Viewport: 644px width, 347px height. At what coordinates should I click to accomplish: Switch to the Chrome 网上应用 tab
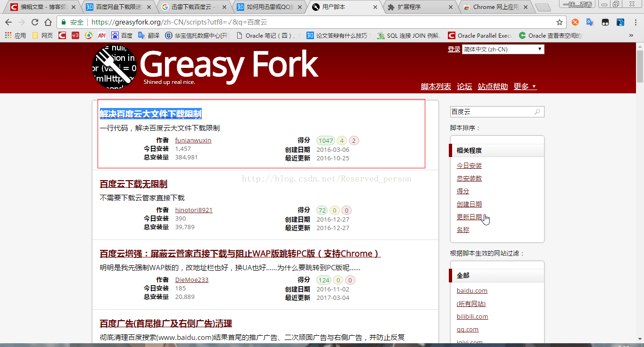tap(495, 7)
